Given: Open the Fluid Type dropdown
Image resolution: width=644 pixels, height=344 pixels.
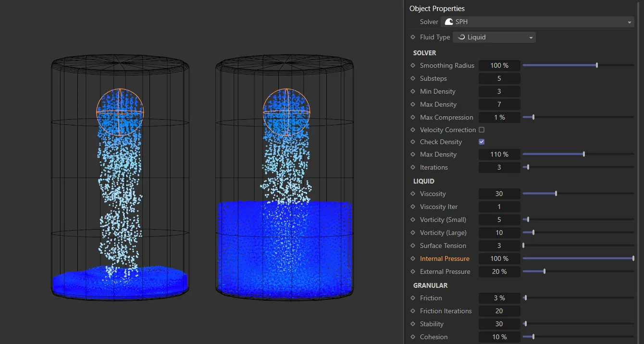Looking at the screenshot, I should 531,37.
